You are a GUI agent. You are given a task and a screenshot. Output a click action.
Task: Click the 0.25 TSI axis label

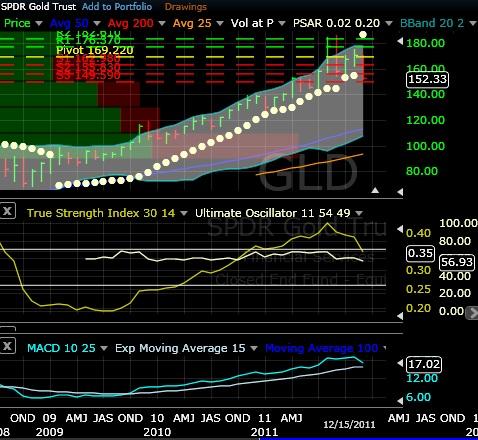(x=418, y=289)
